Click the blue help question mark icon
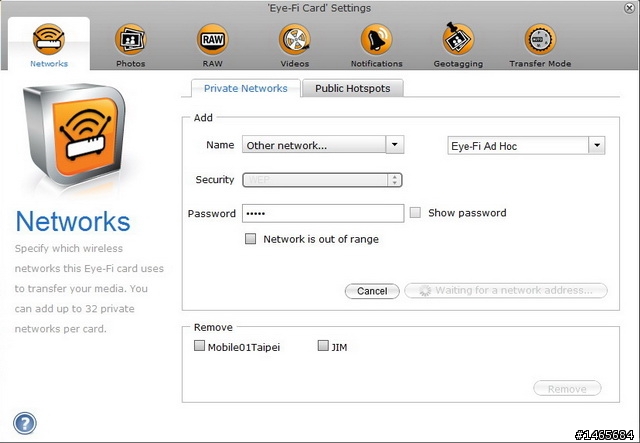This screenshot has height=443, width=640. coord(24,423)
